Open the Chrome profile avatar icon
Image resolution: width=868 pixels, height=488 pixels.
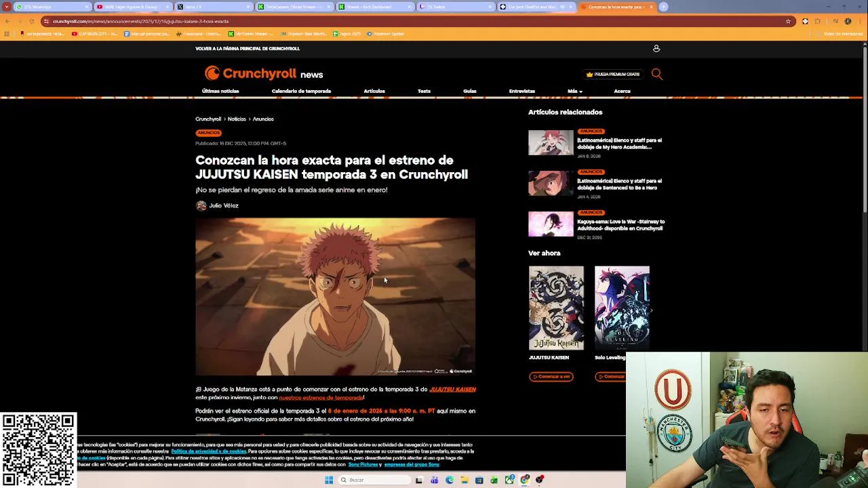point(848,21)
